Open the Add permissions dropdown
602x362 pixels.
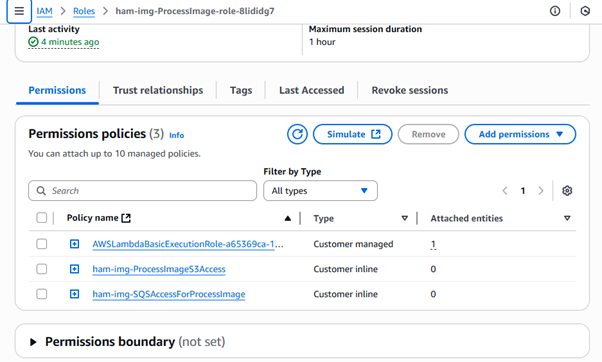pyautogui.click(x=520, y=134)
